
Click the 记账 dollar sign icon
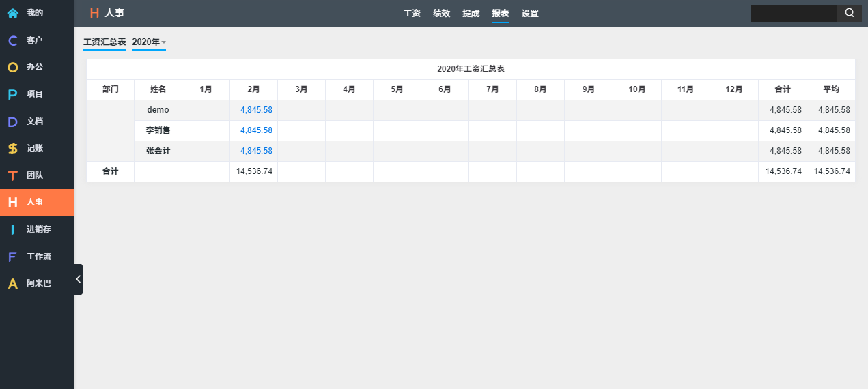point(12,148)
